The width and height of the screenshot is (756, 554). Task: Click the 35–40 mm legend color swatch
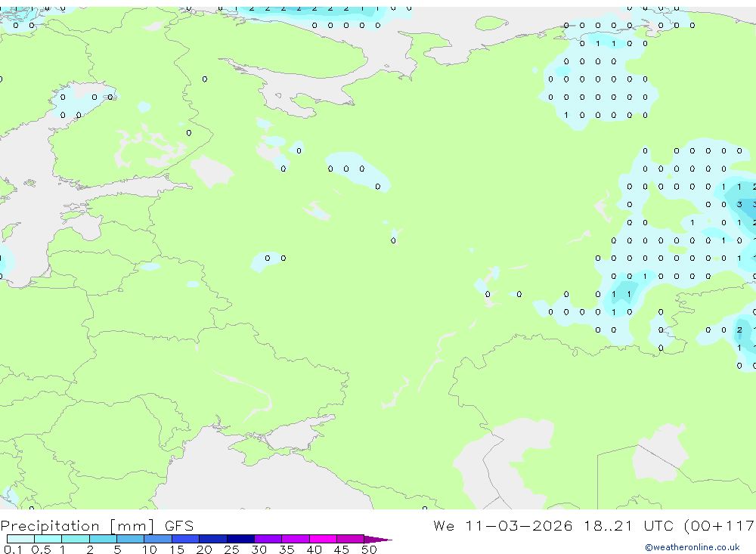point(296,539)
